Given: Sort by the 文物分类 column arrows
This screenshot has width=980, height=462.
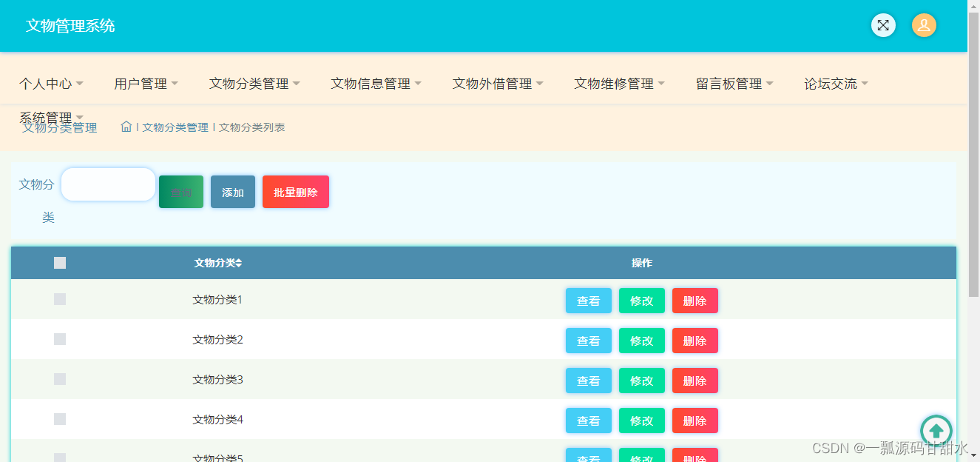Looking at the screenshot, I should pyautogui.click(x=239, y=264).
